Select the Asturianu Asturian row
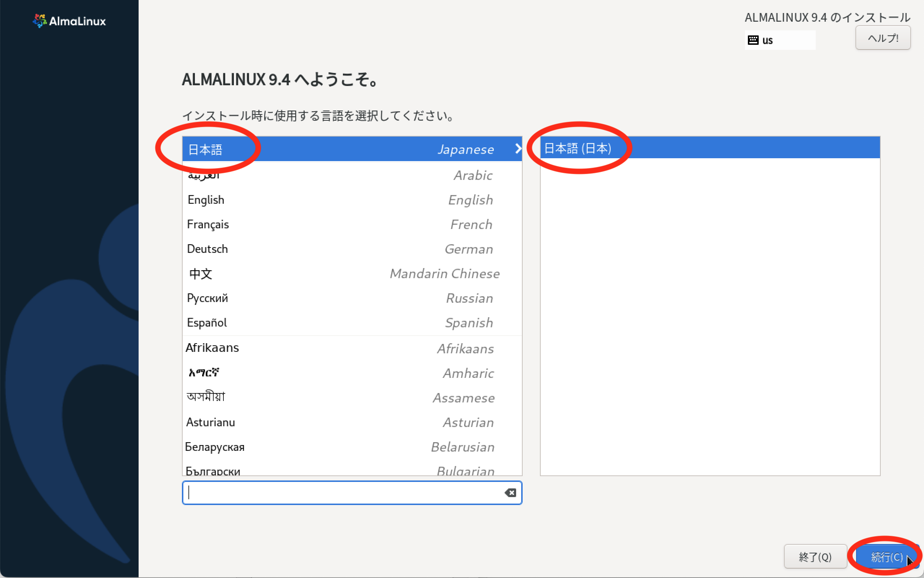The image size is (924, 578). tap(352, 422)
